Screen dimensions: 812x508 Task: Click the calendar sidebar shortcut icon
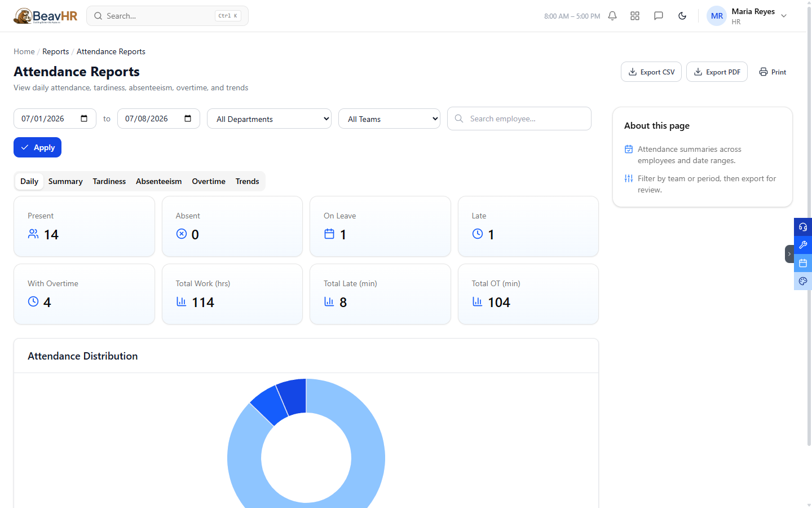point(803,263)
